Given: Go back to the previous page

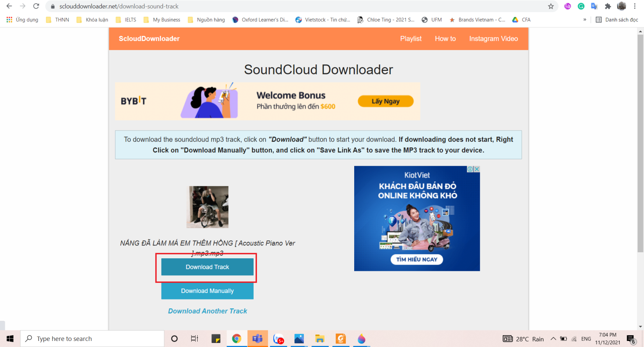Looking at the screenshot, I should (9, 6).
